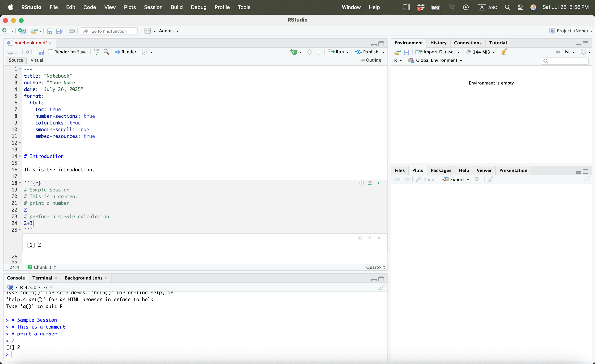Open chunk options gear icon
The height and width of the screenshot is (364, 595).
[361, 183]
